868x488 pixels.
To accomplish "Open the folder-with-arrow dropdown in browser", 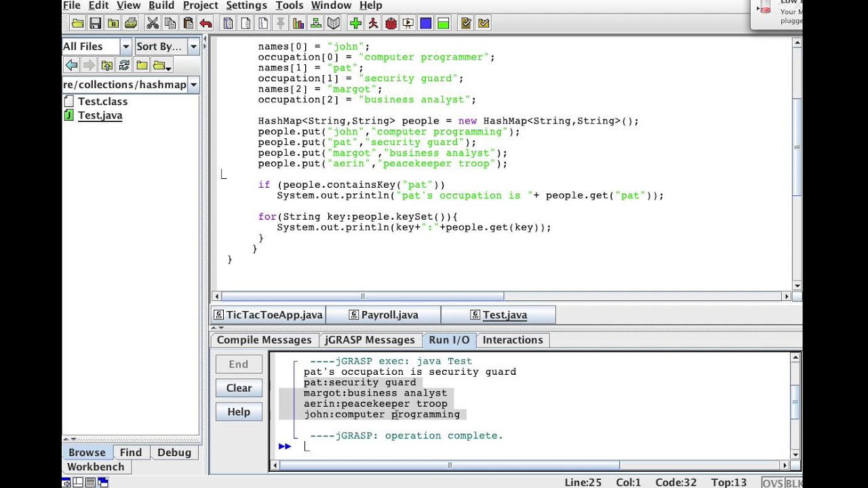I will (162, 65).
